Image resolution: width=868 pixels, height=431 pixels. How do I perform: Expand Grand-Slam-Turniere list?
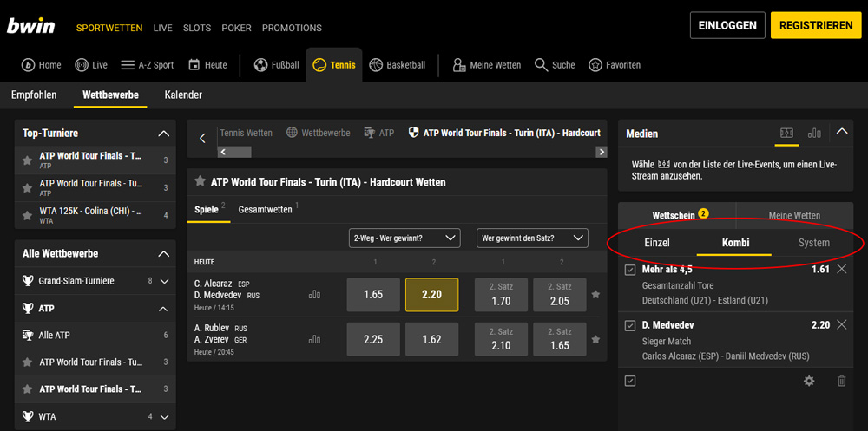(x=164, y=281)
